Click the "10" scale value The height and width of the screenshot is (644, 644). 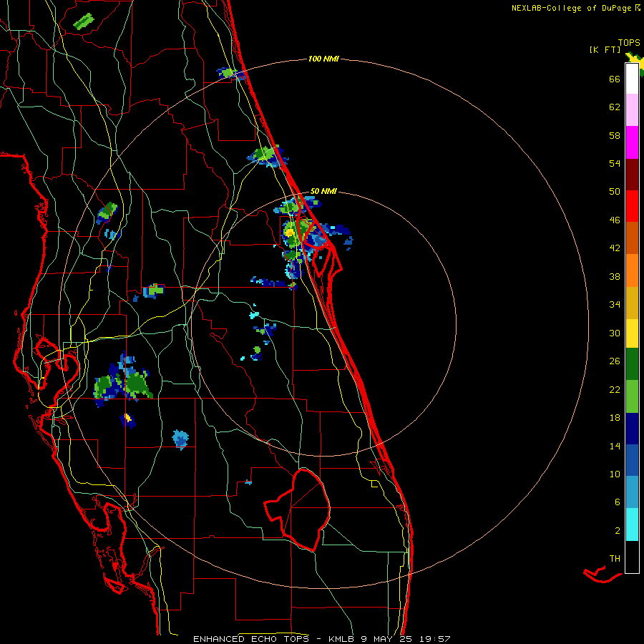point(615,474)
